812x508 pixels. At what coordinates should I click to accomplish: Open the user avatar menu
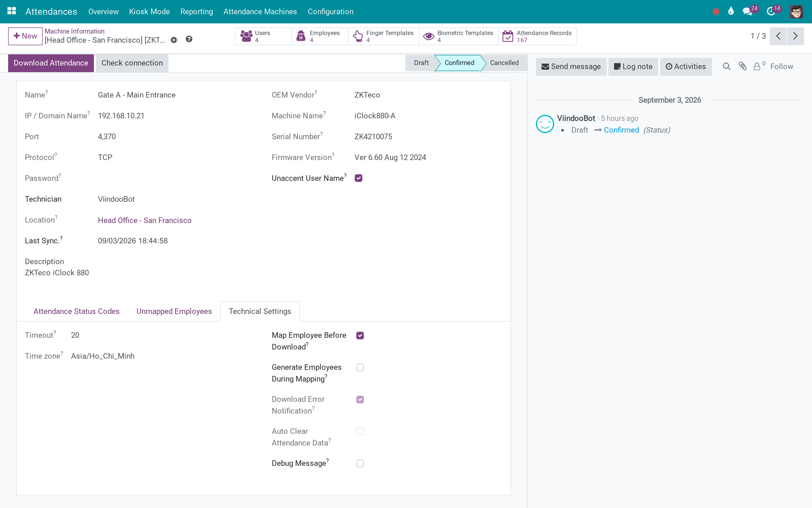click(x=796, y=11)
